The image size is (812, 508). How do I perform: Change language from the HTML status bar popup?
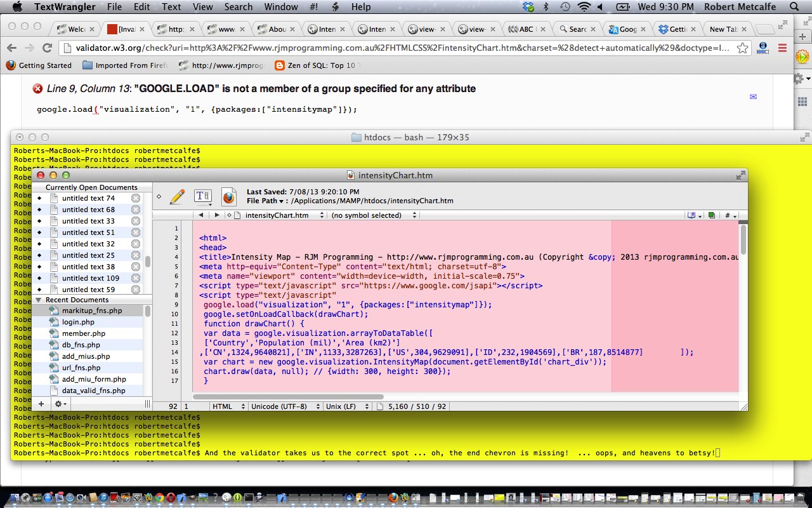(x=228, y=406)
